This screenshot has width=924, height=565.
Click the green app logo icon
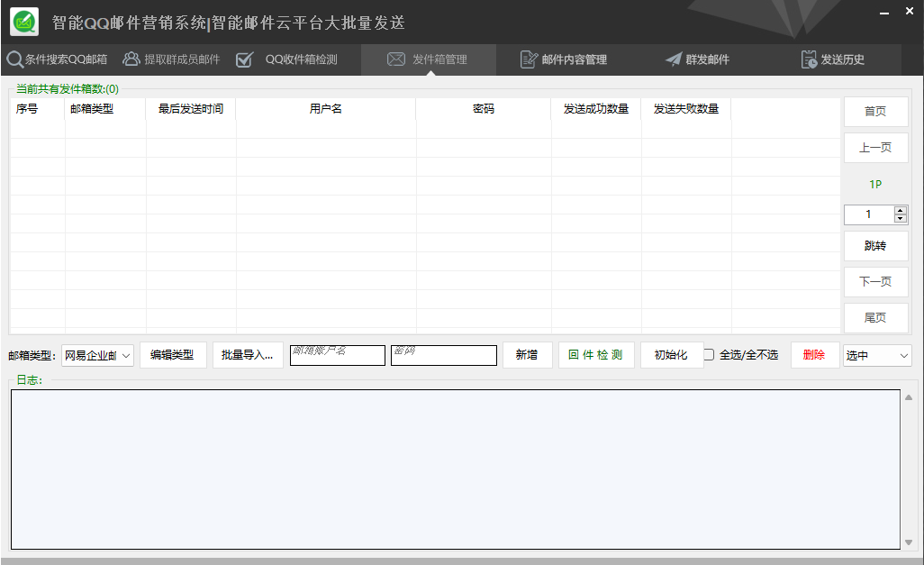point(24,22)
